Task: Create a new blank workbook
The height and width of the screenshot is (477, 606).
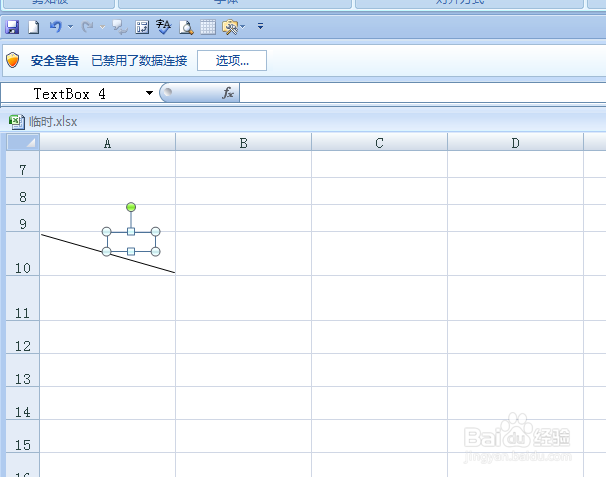Action: pyautogui.click(x=34, y=27)
